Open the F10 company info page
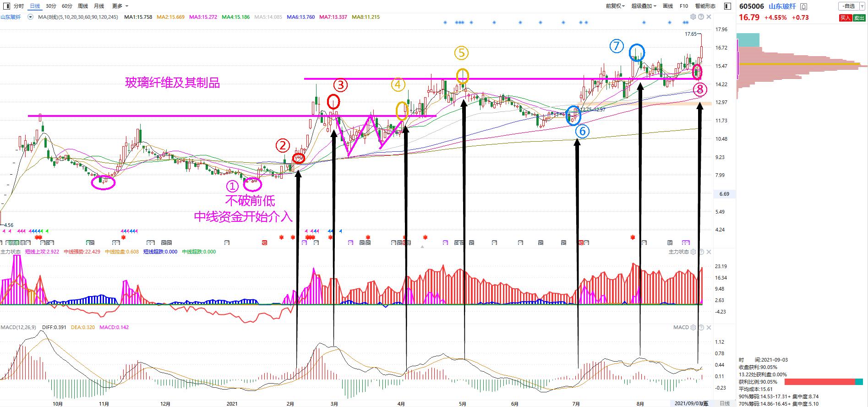This screenshot has height=407, width=868. (x=684, y=6)
